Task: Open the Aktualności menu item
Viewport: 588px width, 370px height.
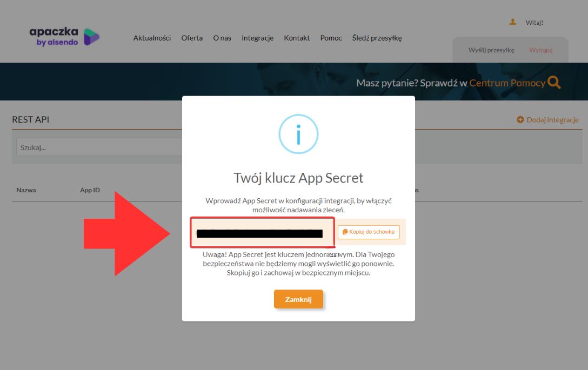Action: 152,38
